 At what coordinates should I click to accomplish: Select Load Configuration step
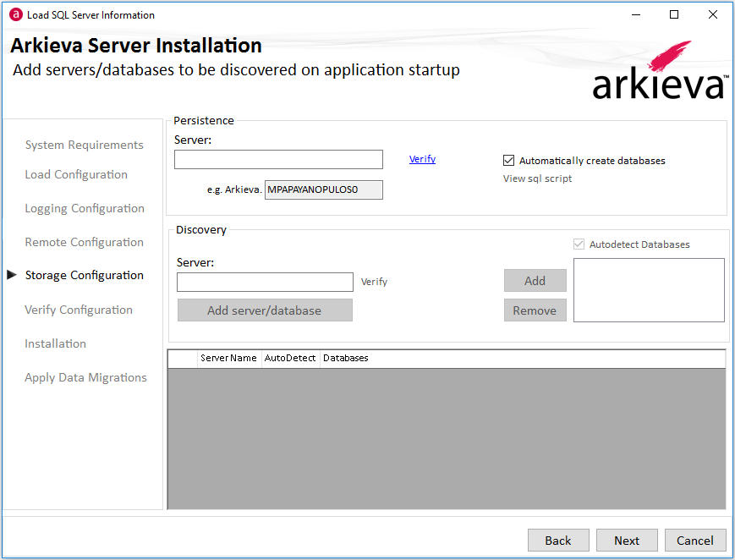pyautogui.click(x=76, y=174)
